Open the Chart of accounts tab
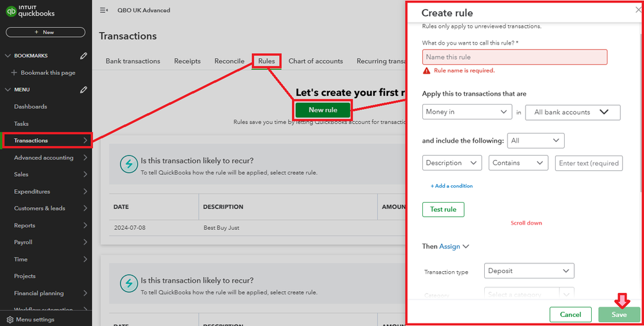The width and height of the screenshot is (644, 326). pos(315,61)
